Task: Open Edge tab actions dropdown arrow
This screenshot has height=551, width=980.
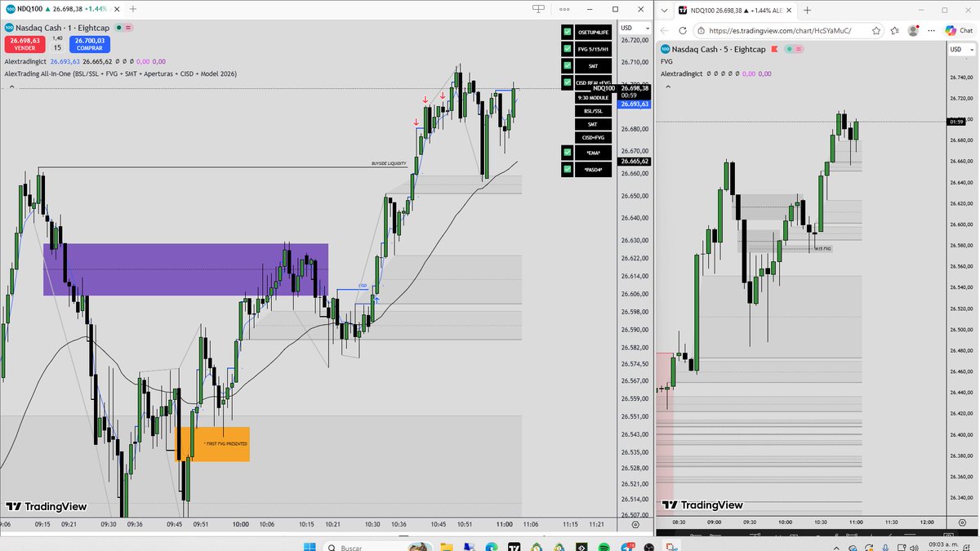Action: (x=665, y=10)
